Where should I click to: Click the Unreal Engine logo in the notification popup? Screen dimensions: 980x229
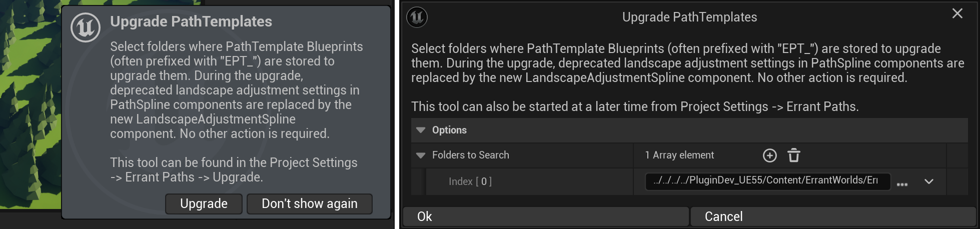click(86, 27)
